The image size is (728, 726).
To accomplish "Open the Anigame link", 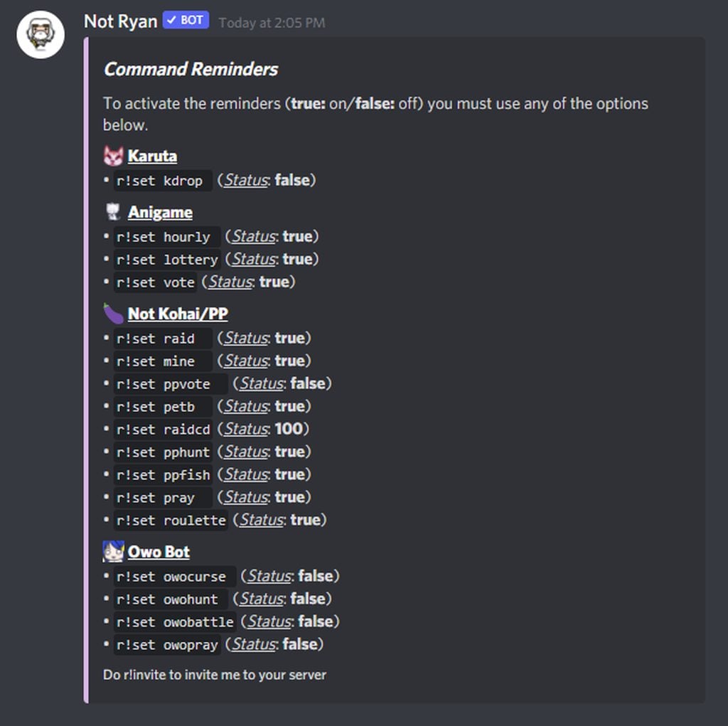I will (x=160, y=212).
